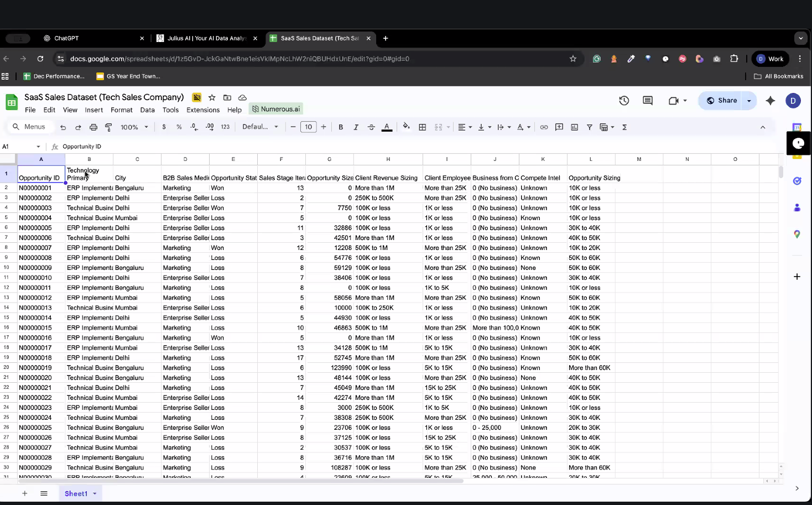The width and height of the screenshot is (812, 505).
Task: Open the Extensions menu
Action: tap(203, 110)
